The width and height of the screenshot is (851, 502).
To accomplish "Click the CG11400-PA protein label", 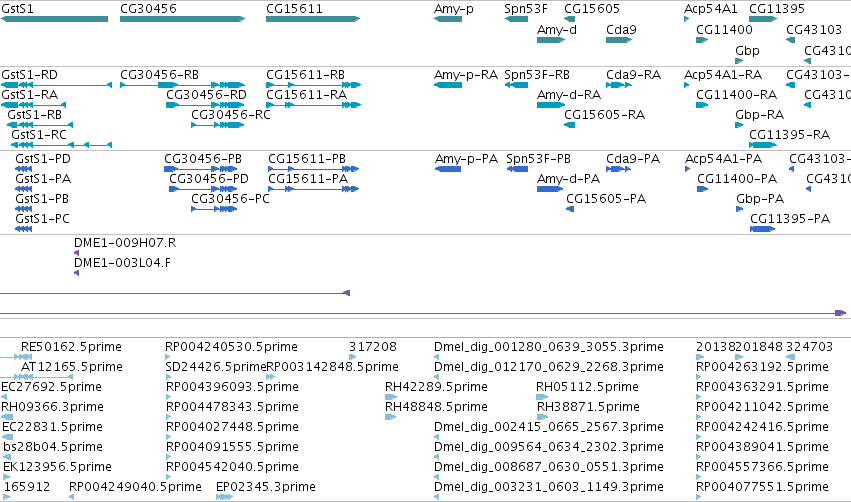I will pyautogui.click(x=737, y=179).
